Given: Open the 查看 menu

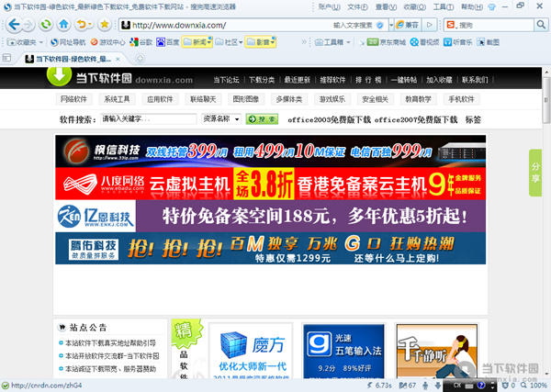Looking at the screenshot, I should point(386,7).
